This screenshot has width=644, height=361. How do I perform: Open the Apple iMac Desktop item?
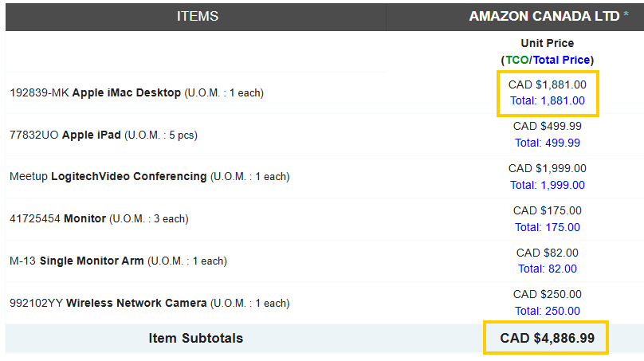[126, 92]
